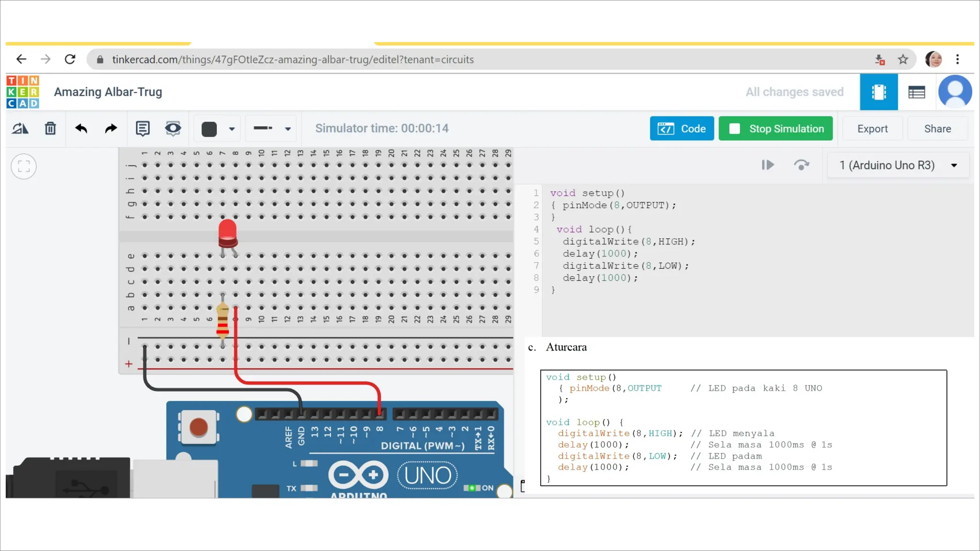Click digitalWrite(8,HIGH) in the code editor
Image resolution: width=980 pixels, height=551 pixels.
629,242
